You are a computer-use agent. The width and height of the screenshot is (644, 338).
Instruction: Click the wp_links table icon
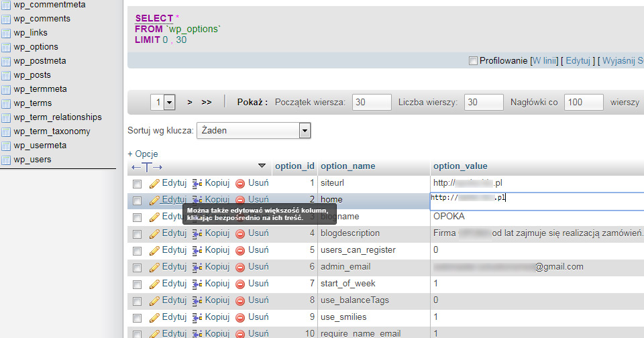6,33
